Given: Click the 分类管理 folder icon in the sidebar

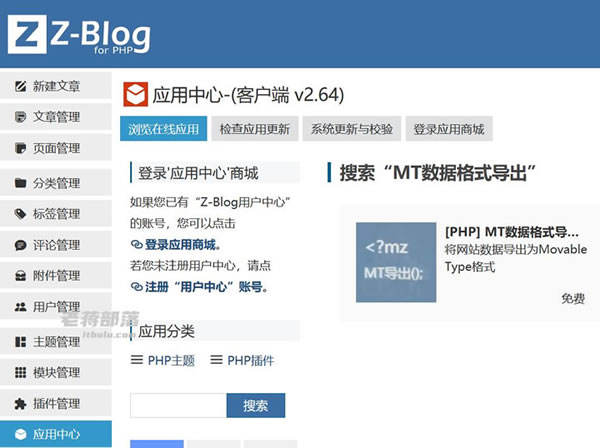Looking at the screenshot, I should (20, 183).
